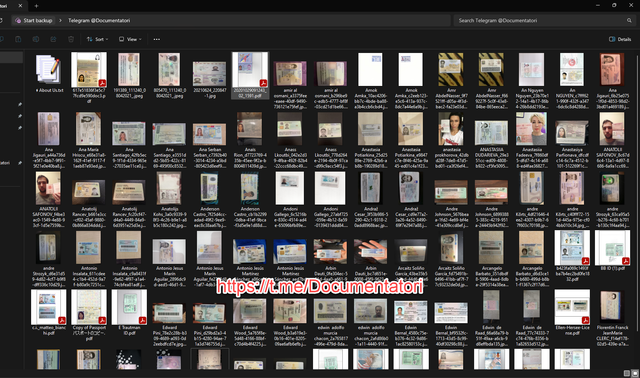The height and width of the screenshot is (378, 640).
Task: Click the Rename icon in toolbar
Action: point(36,39)
